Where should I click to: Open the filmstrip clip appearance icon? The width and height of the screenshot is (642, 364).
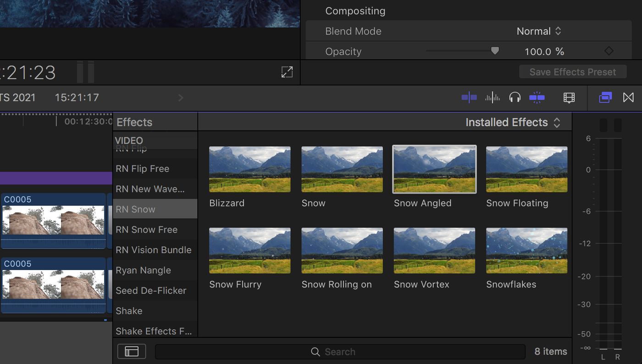coord(569,98)
